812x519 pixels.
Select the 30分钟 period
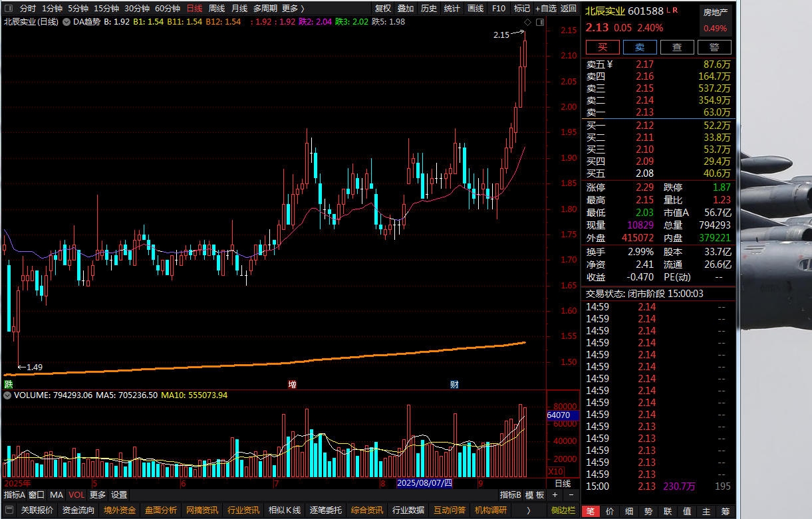pyautogui.click(x=137, y=9)
